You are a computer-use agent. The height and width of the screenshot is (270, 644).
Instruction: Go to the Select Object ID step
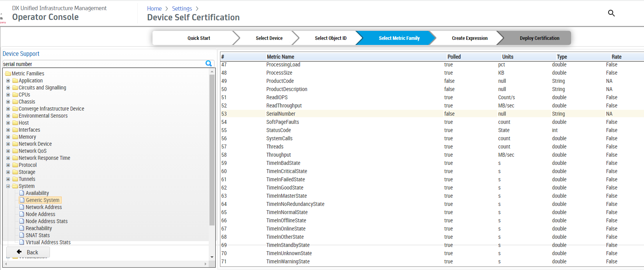click(x=330, y=38)
